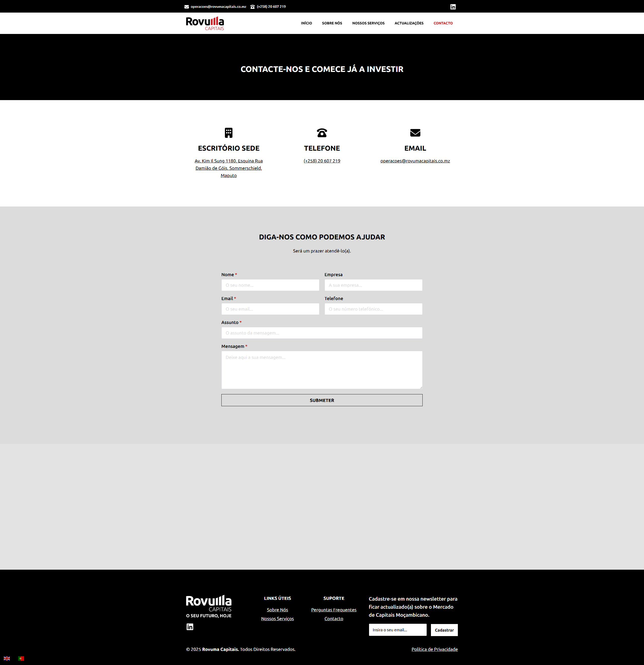The image size is (644, 665).
Task: Click the LinkedIn icon in top bar
Action: 453,7
